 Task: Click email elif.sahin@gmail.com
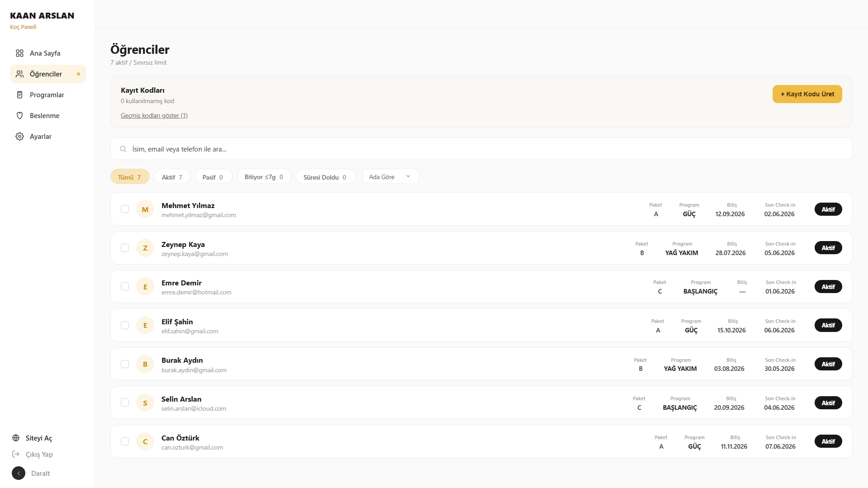pos(190,332)
